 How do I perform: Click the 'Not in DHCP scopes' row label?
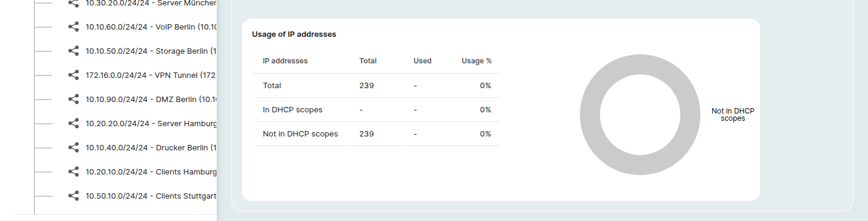[x=300, y=134]
